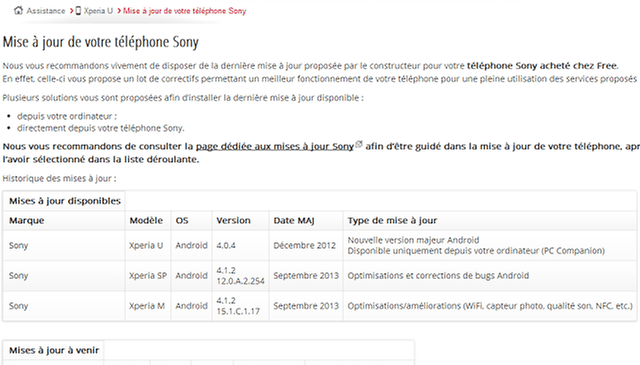Viewport: 640px width, 365px height.
Task: Click the page heading 'Mise à jour de votre téléphone Sony'
Action: pos(100,42)
